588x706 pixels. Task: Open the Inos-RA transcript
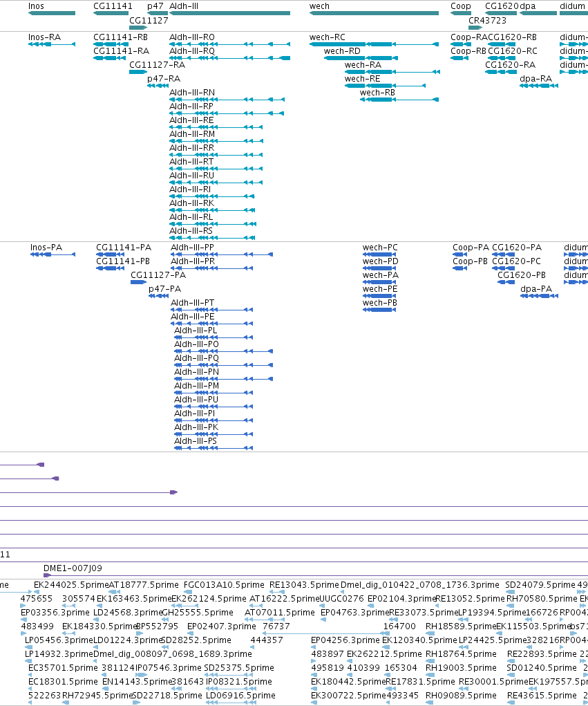(44, 37)
